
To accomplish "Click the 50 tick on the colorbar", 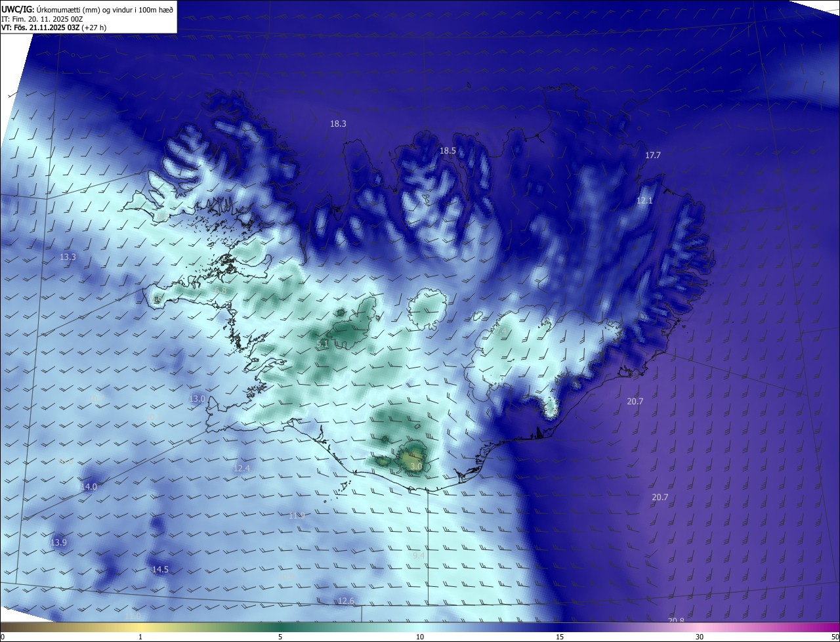I will pyautogui.click(x=835, y=637).
